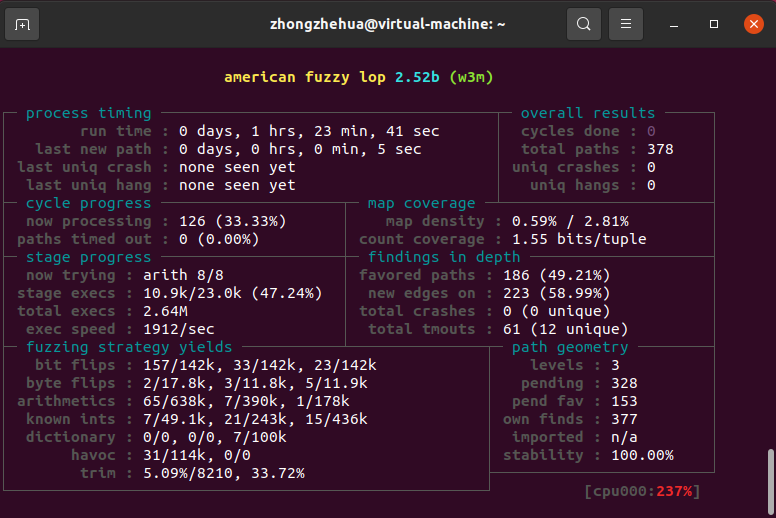This screenshot has width=776, height=518.
Task: Click the map density value 0.59% / 2.81%
Action: coord(570,221)
